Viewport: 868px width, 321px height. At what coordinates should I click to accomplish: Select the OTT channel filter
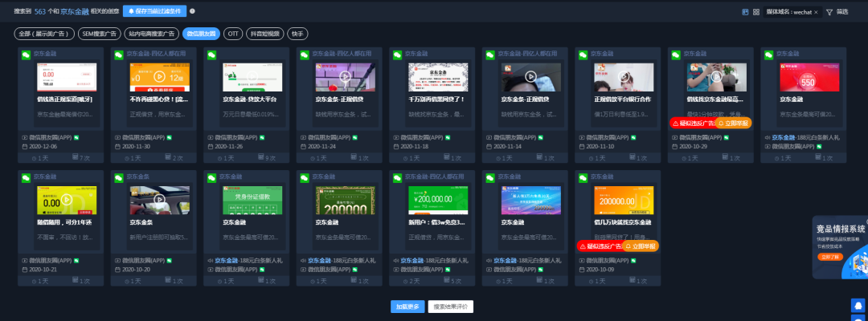[x=233, y=34]
